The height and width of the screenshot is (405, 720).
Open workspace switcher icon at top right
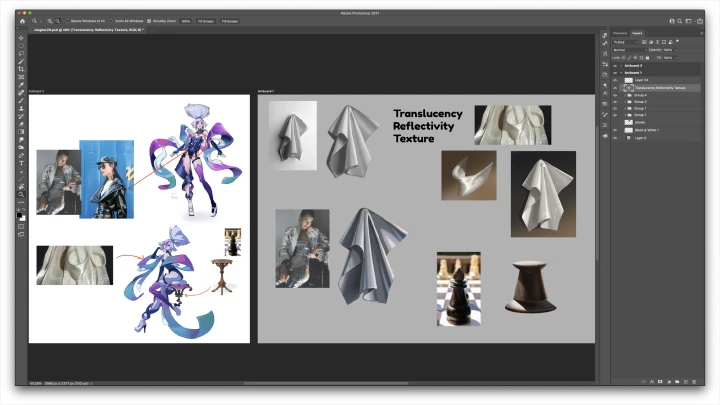point(688,21)
